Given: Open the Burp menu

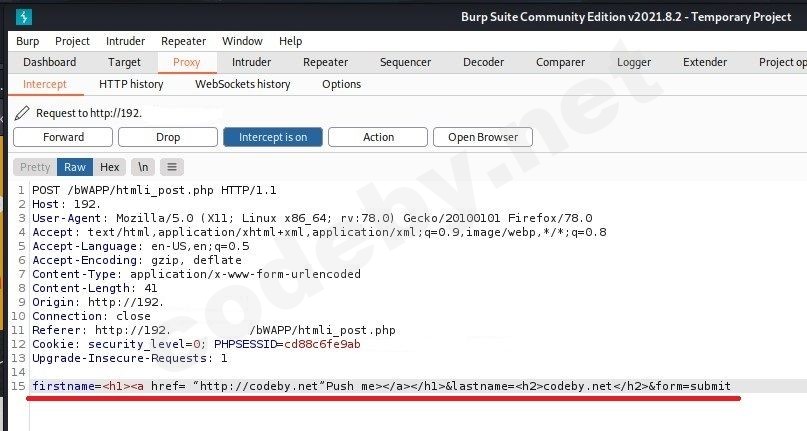Looking at the screenshot, I should click(28, 41).
